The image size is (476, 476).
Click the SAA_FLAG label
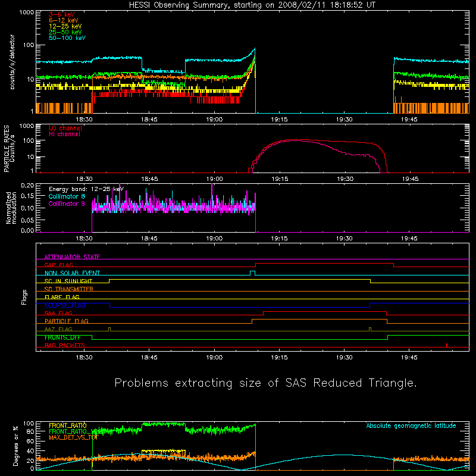click(58, 313)
